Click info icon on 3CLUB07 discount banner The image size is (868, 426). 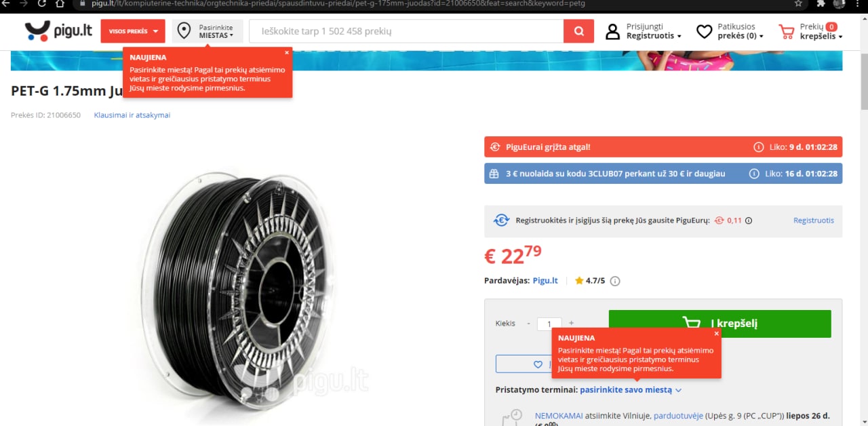pyautogui.click(x=753, y=174)
